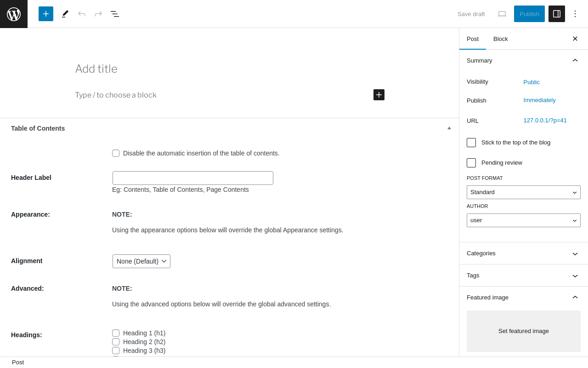Screen dimensions: 588x368
Task: Toggle the Settings sidebar icon
Action: pos(557,14)
